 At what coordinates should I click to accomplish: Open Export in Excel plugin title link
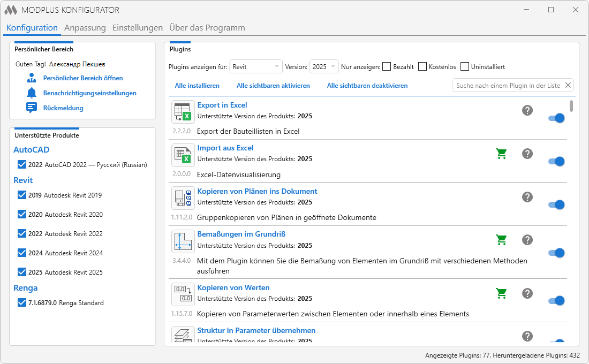click(x=222, y=105)
